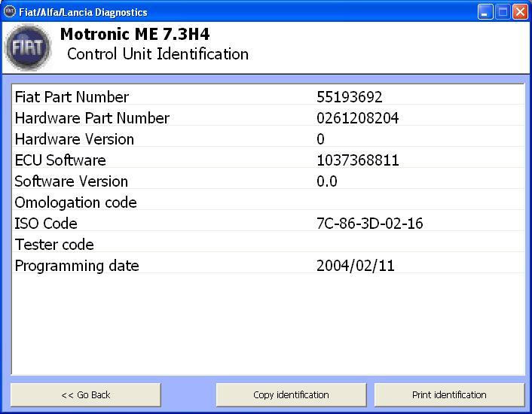Copy identification to clipboard
532x414 pixels.
tap(291, 394)
